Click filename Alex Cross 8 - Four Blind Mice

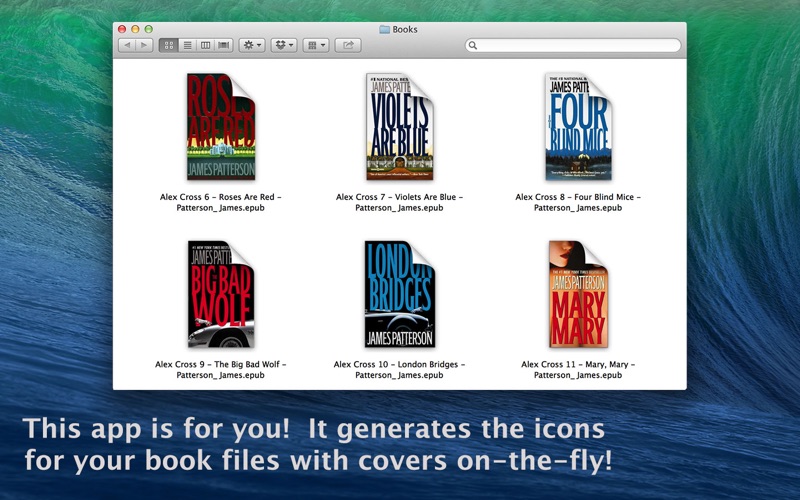coord(578,202)
